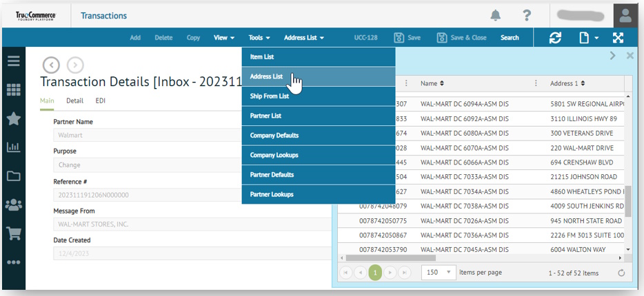Open the hamburger menu in sidebar

tap(13, 61)
